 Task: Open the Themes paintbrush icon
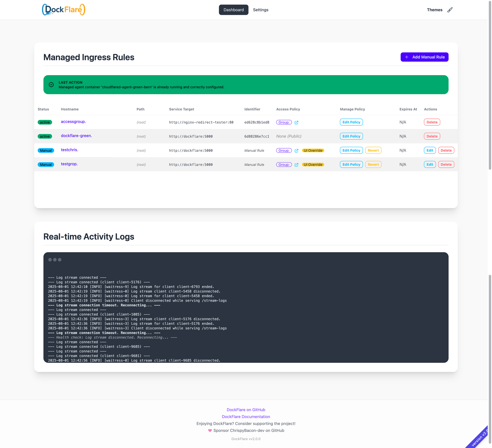pos(450,10)
